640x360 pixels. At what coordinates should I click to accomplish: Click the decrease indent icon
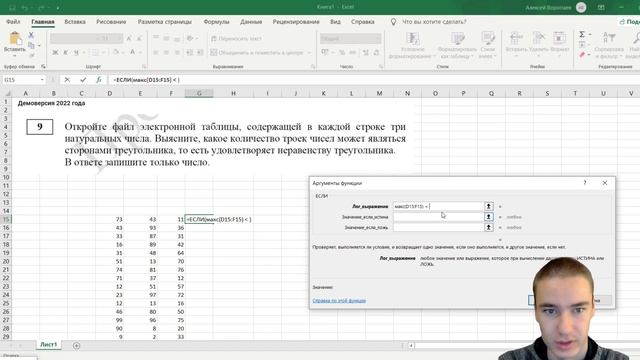click(189, 52)
